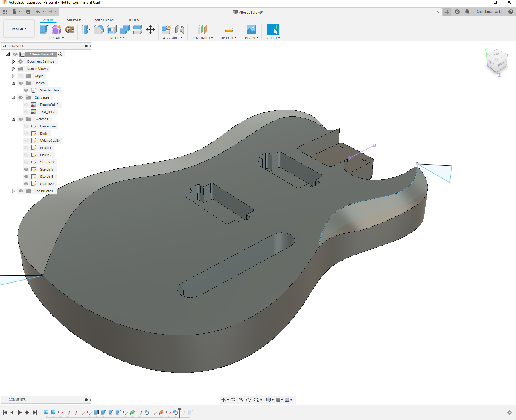Viewport: 516px width, 420px height.
Task: Choose the Fillet tool
Action: pos(99,29)
